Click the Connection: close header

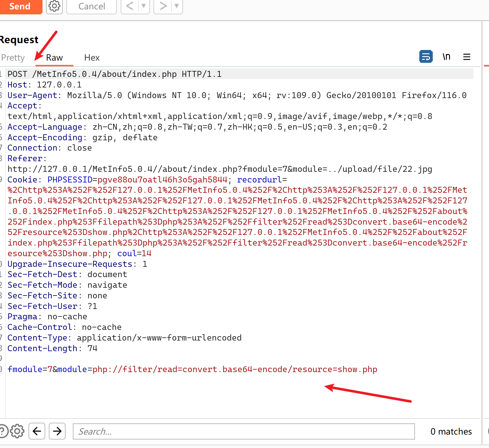pyautogui.click(x=50, y=148)
